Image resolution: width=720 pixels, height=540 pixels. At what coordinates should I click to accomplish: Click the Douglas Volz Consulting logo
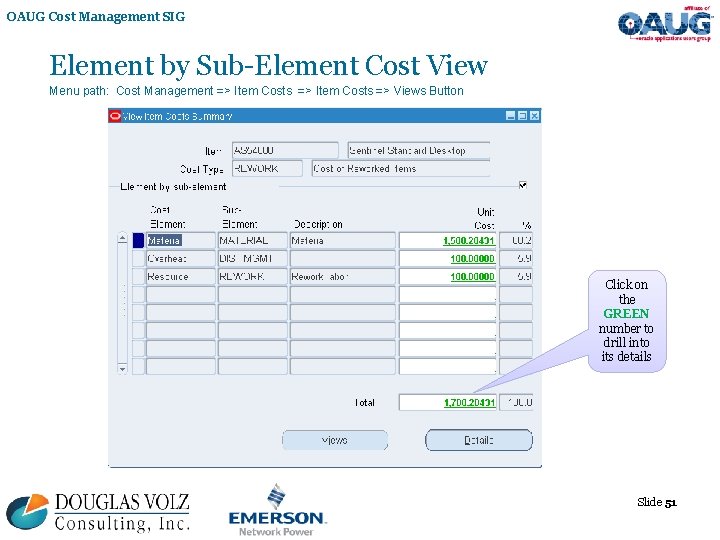pos(98,513)
